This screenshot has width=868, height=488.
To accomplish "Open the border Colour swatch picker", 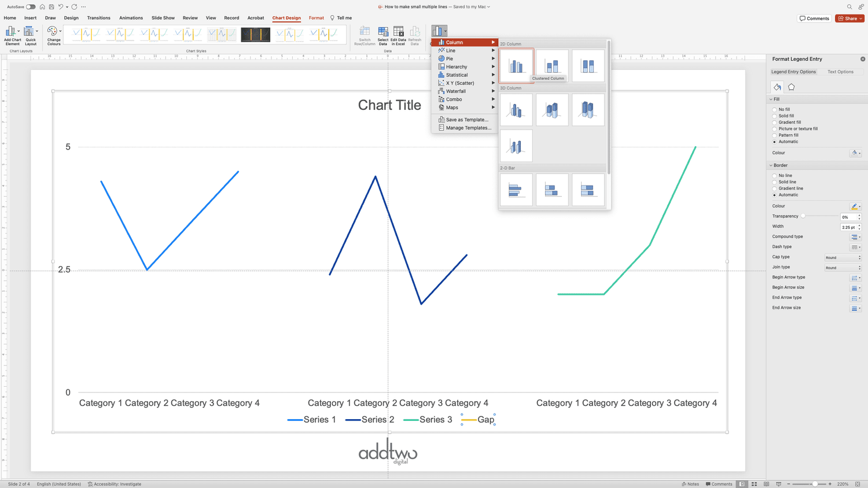I will tap(855, 206).
